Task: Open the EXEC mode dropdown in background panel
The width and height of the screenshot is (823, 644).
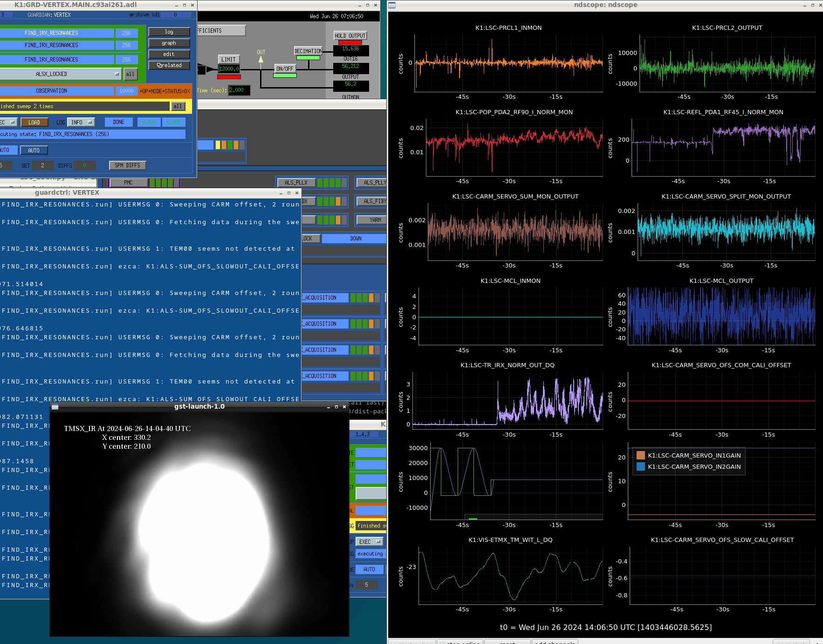Action: 370,541
